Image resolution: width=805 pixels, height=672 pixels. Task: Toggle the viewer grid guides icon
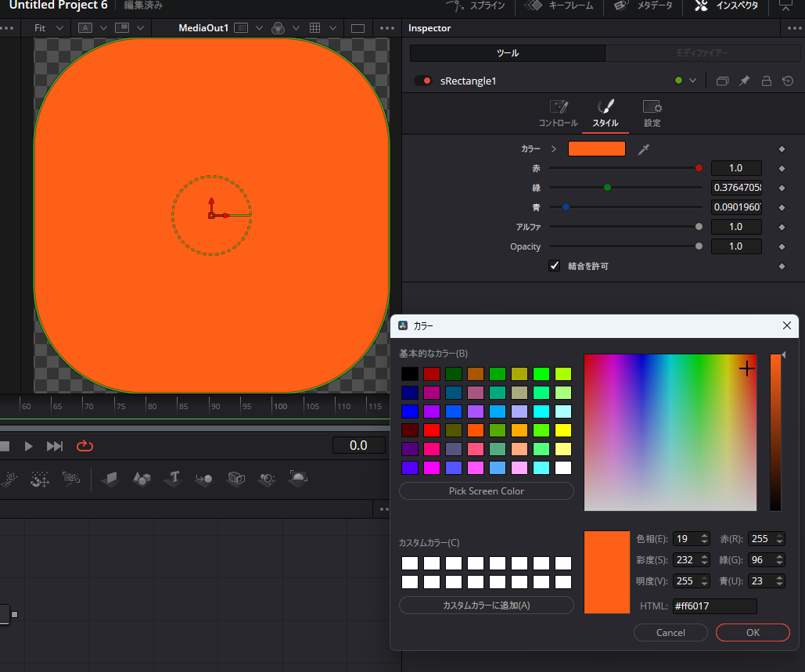tap(315, 27)
